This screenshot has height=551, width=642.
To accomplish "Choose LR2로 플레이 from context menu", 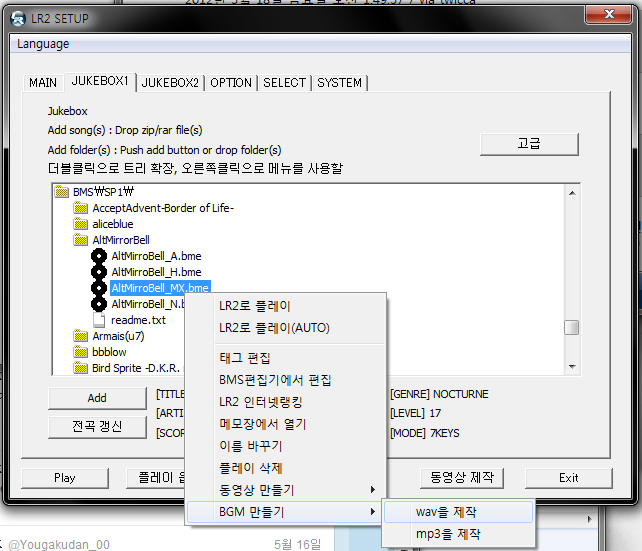I will click(287, 306).
